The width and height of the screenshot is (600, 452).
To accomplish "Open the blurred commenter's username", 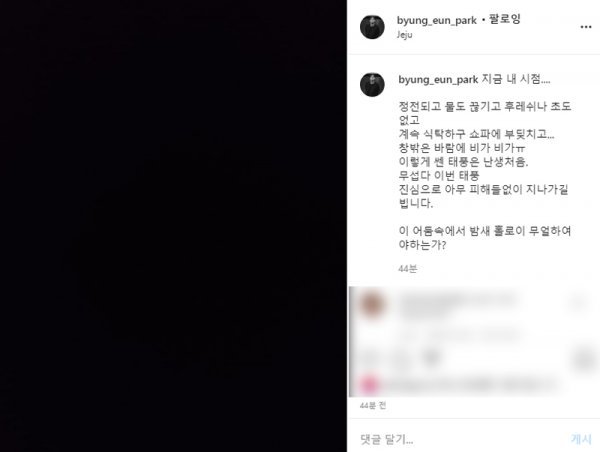I will click(x=457, y=298).
